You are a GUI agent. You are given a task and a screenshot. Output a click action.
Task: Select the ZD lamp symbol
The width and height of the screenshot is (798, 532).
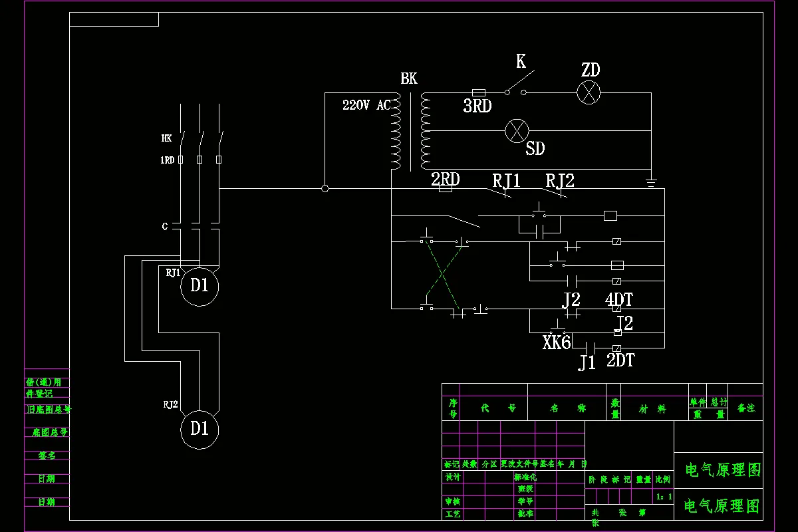(589, 92)
